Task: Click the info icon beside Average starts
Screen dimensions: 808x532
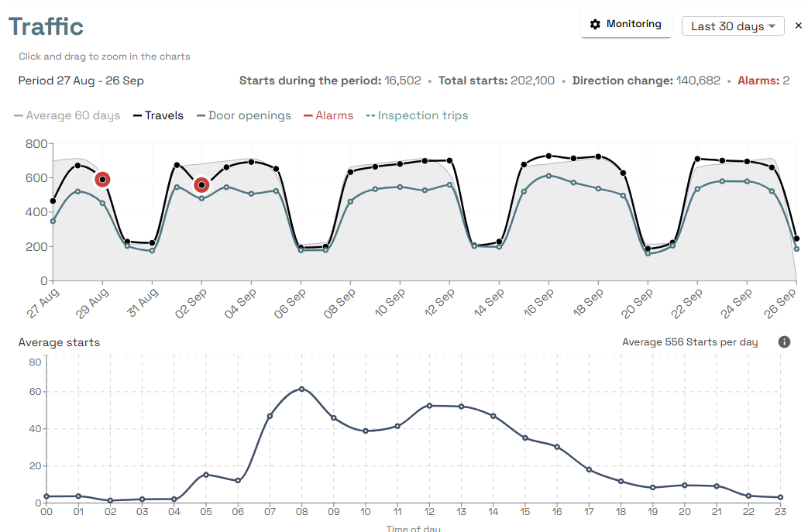Action: (784, 342)
